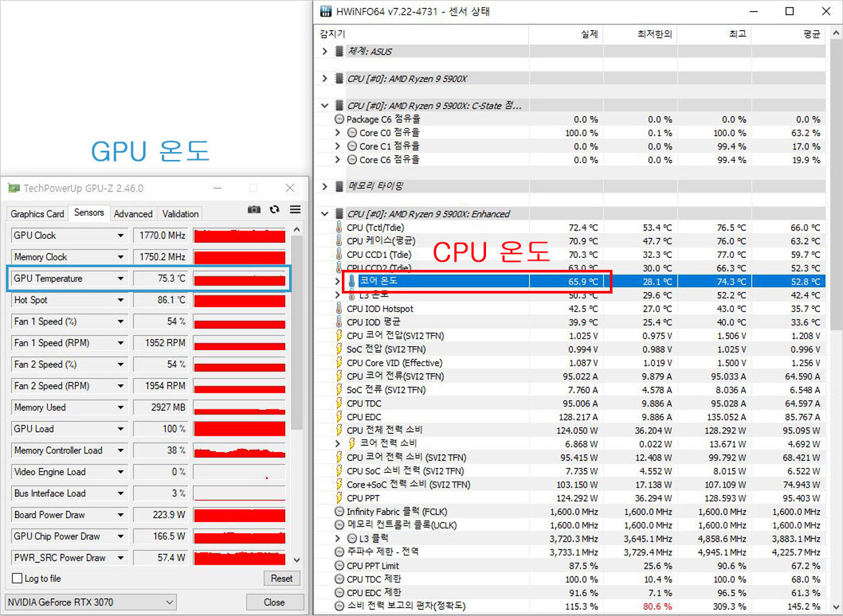Click the CPU IOD Hotspot thermometer icon
Viewport: 843px width, 616px height.
pyautogui.click(x=340, y=309)
